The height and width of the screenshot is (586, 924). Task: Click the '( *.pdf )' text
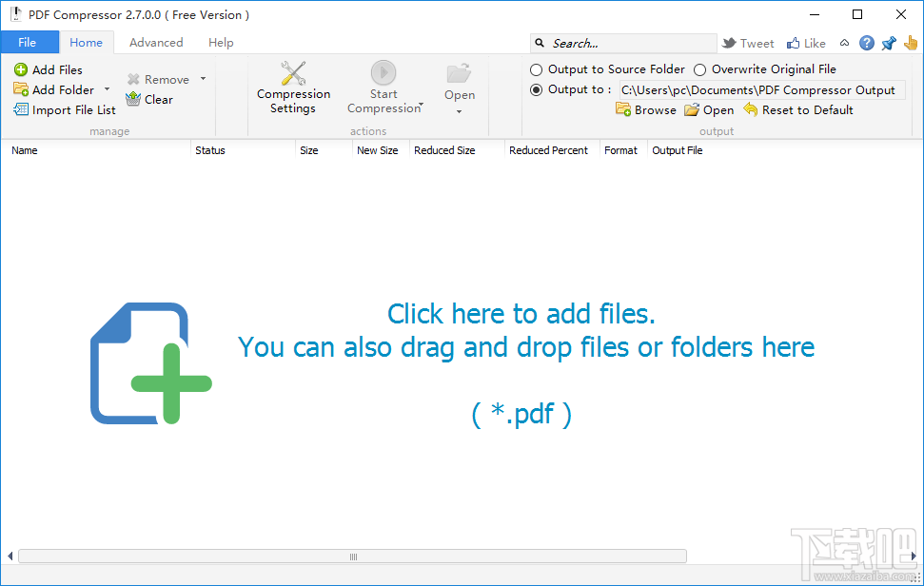point(521,414)
